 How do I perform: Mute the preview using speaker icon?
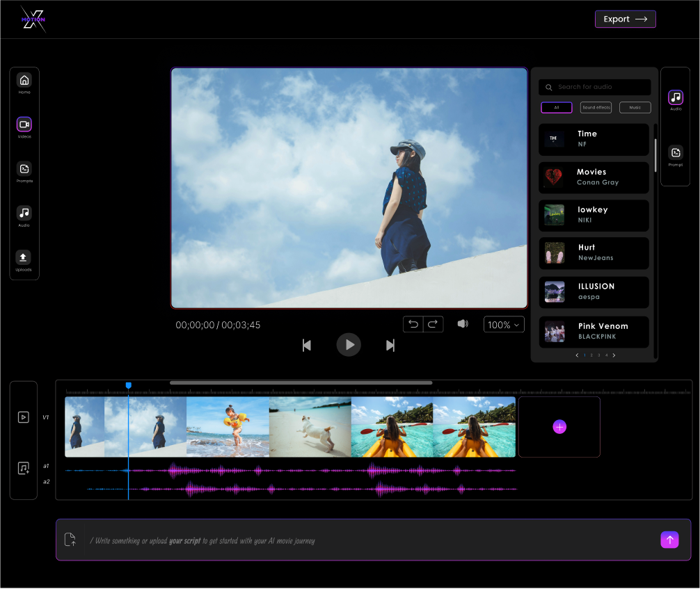[463, 324]
